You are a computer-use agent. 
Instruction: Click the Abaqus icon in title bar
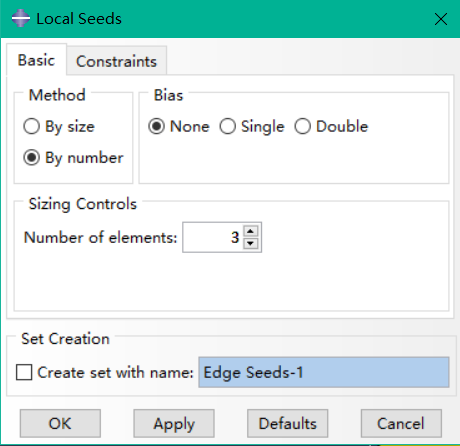click(21, 18)
